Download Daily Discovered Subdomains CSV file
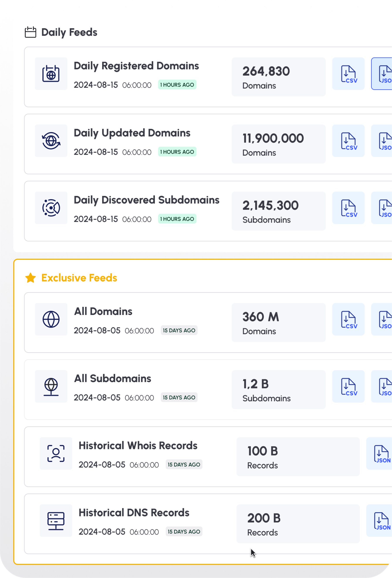Image resolution: width=392 pixels, height=578 pixels. coord(348,208)
